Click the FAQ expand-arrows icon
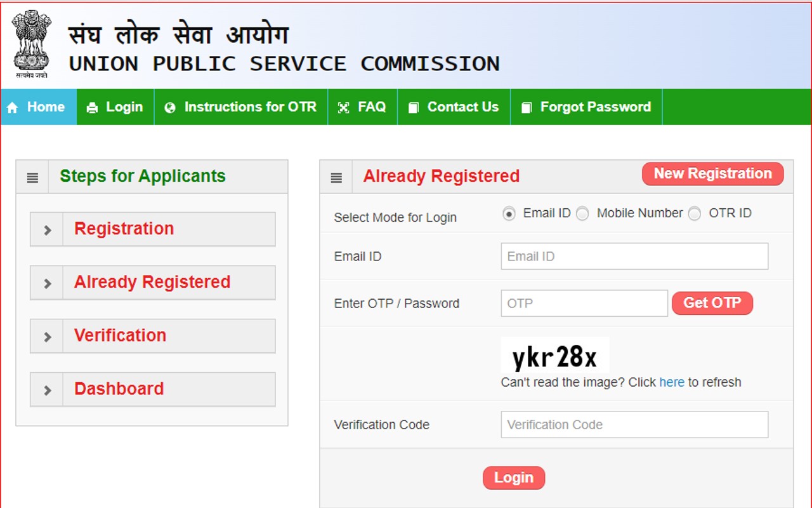This screenshot has height=508, width=812. (x=343, y=108)
